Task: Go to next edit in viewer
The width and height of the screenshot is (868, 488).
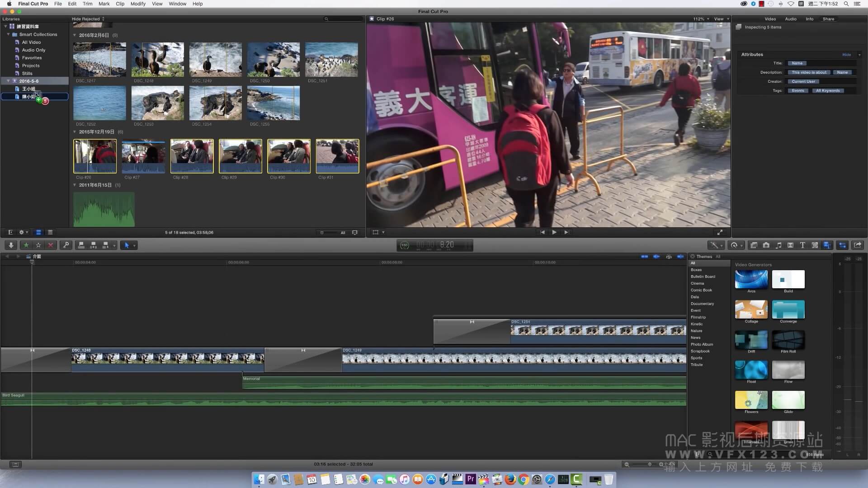Action: (566, 232)
